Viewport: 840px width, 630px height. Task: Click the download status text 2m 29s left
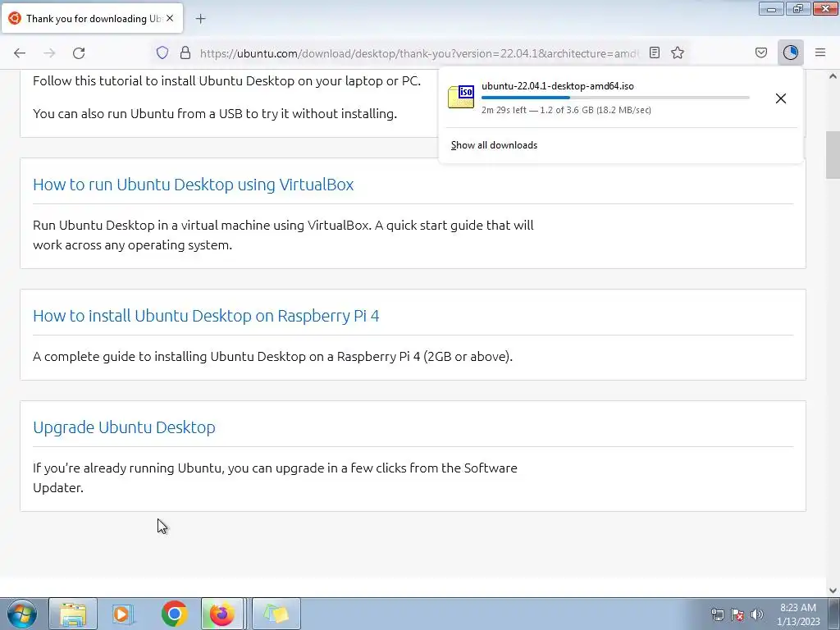(x=566, y=110)
